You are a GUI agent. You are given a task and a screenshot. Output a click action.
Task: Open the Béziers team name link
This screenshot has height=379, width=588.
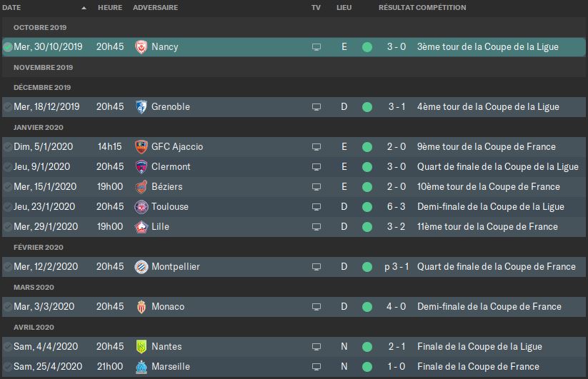pos(167,187)
